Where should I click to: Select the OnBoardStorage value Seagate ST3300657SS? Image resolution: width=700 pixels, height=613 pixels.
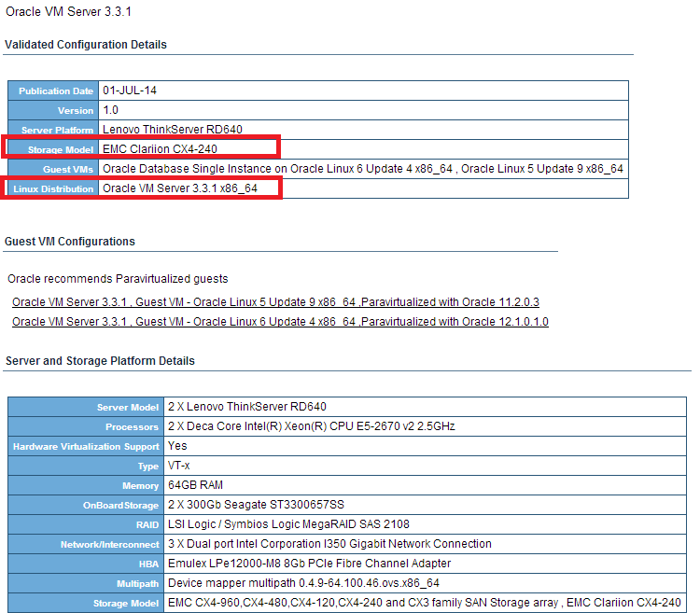click(x=256, y=505)
